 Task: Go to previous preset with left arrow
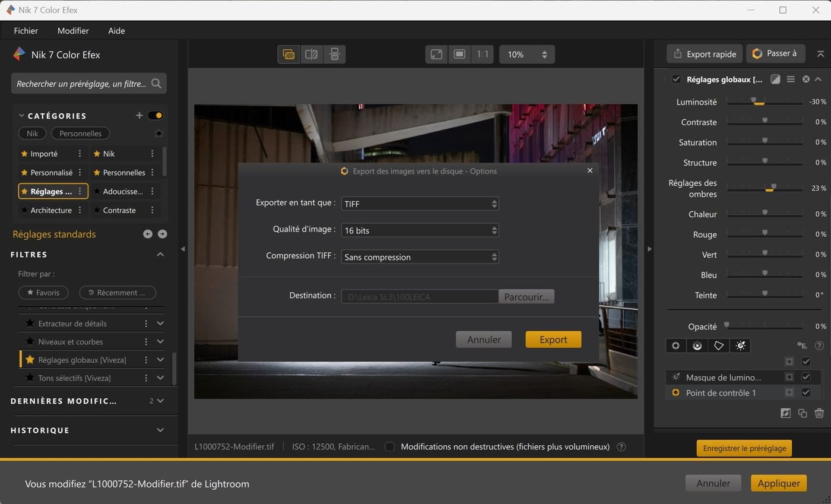148,234
